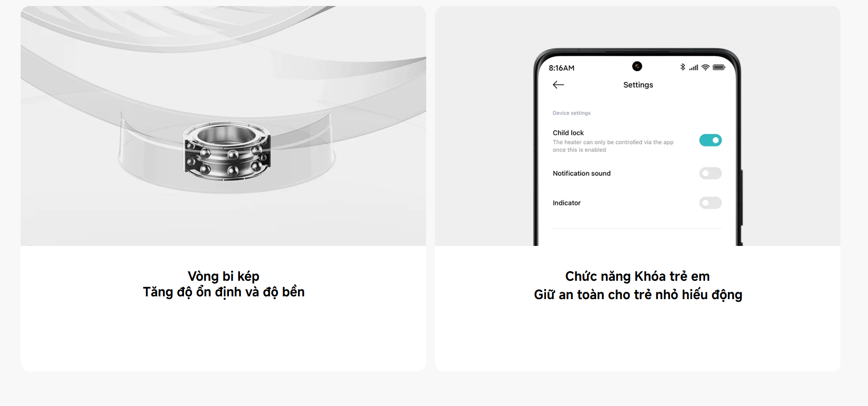Disable the Child lock toggle
This screenshot has width=868, height=406.
(x=710, y=140)
